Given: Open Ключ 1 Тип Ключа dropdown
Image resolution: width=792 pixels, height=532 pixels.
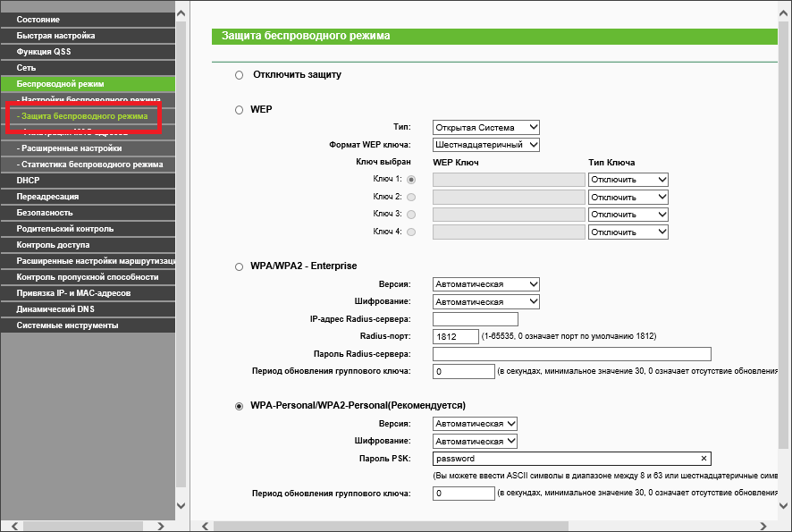Looking at the screenshot, I should pos(628,180).
